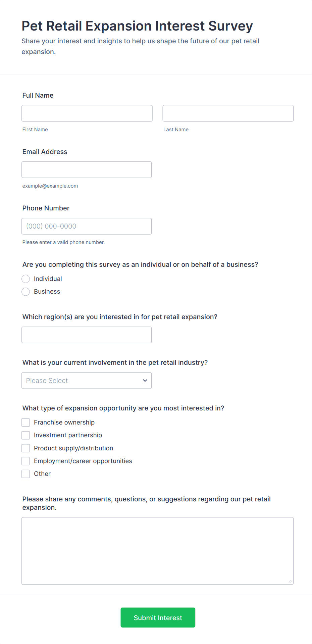Viewport: 312px width, 644px height.
Task: Check the Franchise ownership box
Action: (x=26, y=422)
